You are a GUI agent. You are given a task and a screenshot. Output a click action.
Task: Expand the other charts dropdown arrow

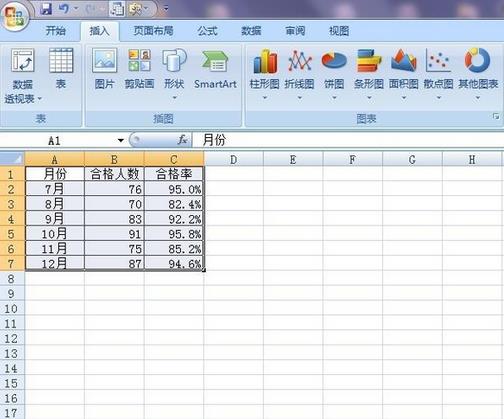478,98
